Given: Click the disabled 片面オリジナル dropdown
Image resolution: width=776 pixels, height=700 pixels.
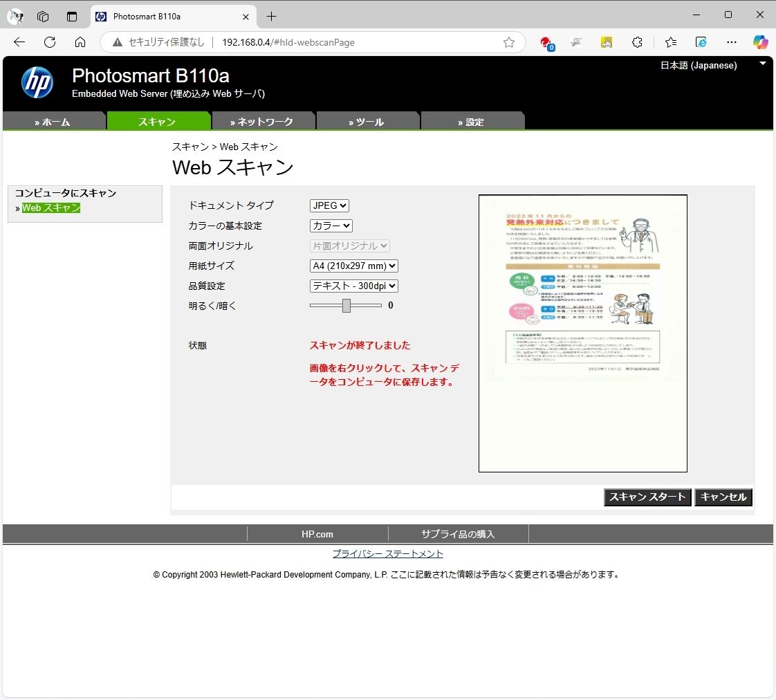Looking at the screenshot, I should coord(349,246).
